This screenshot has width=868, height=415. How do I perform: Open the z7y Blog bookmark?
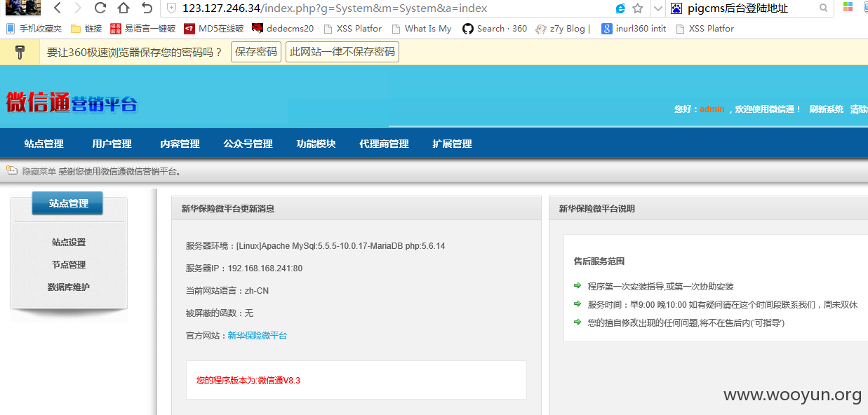pos(563,29)
